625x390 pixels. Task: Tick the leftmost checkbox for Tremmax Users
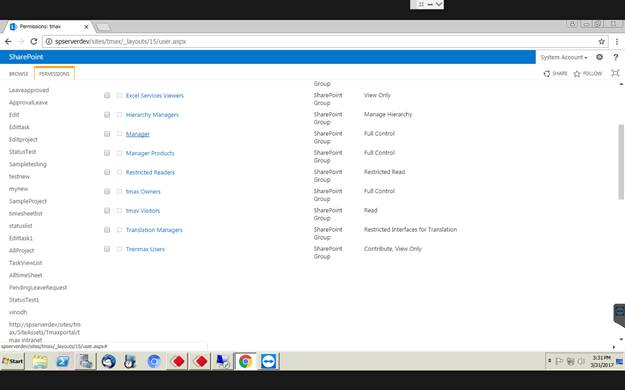(x=107, y=249)
